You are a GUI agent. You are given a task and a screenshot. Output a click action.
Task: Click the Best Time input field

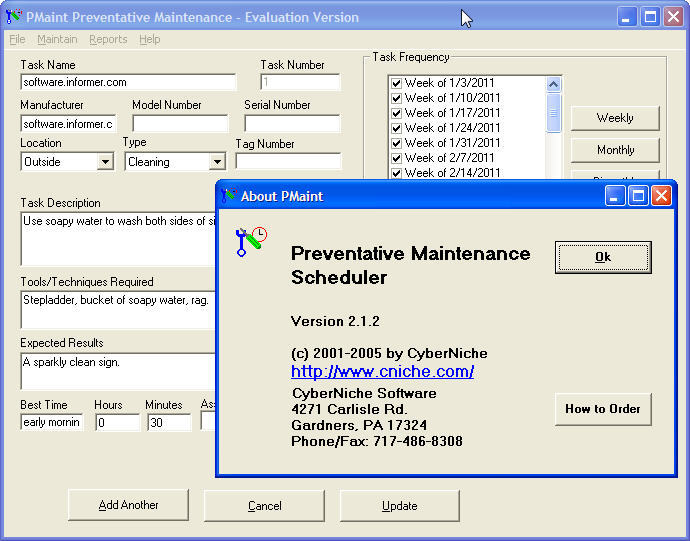click(x=51, y=422)
